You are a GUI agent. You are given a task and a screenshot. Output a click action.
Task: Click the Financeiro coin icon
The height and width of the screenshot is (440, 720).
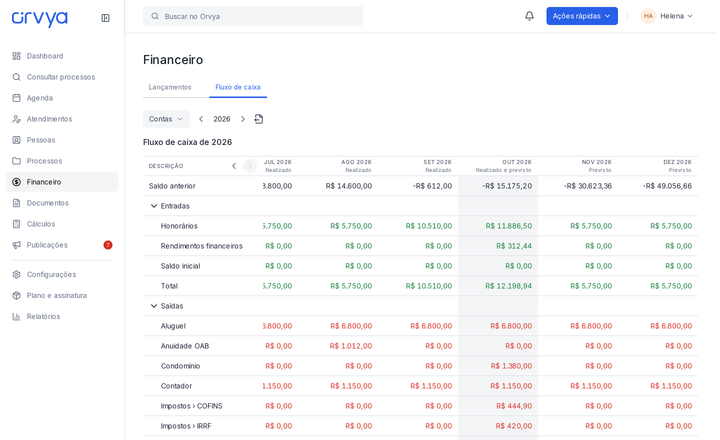click(x=17, y=182)
